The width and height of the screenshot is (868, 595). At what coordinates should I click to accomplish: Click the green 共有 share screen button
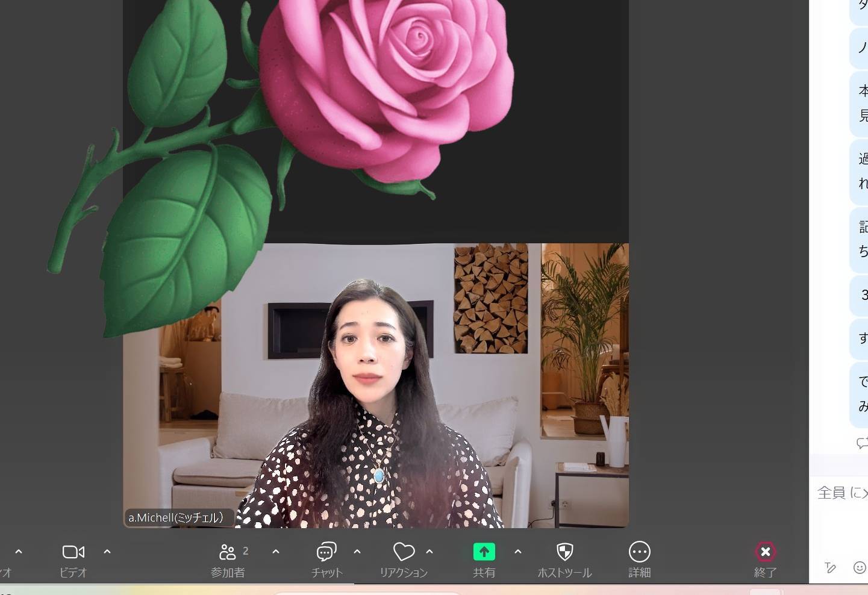[484, 552]
